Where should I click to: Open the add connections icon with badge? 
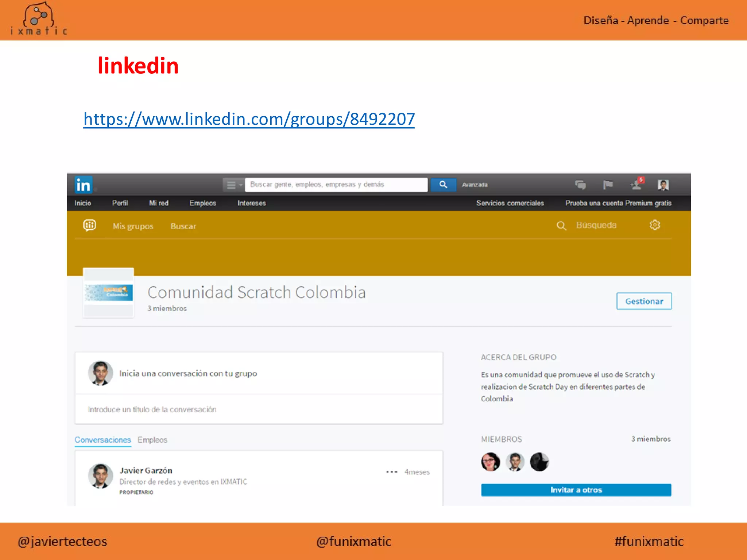click(637, 184)
